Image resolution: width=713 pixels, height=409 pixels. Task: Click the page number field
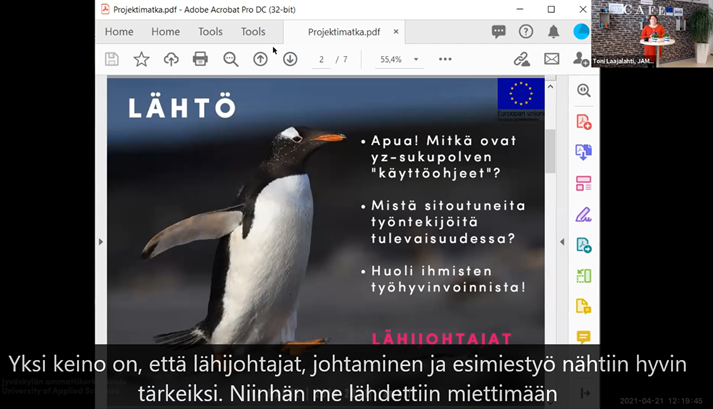321,60
